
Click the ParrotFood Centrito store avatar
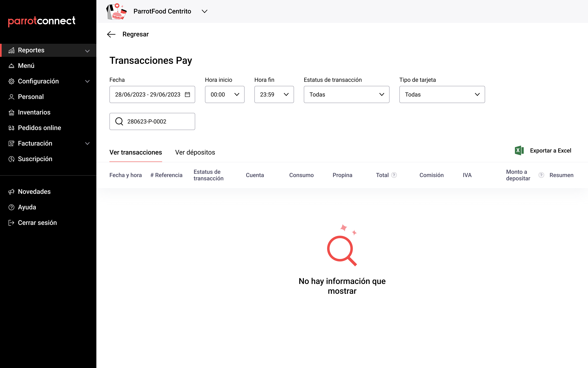click(x=117, y=11)
